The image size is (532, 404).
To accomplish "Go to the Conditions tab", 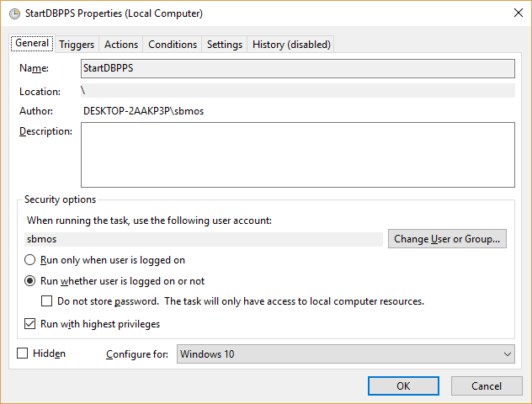I will 173,45.
